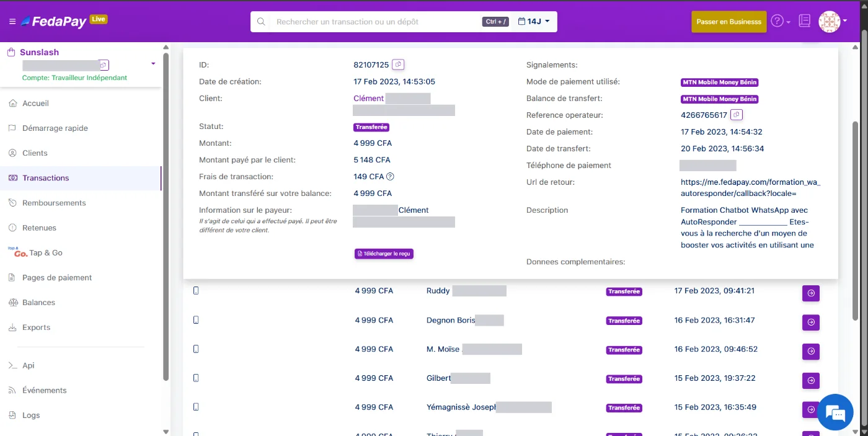This screenshot has height=436, width=868.
Task: Open Exports in sidebar
Action: (x=36, y=327)
